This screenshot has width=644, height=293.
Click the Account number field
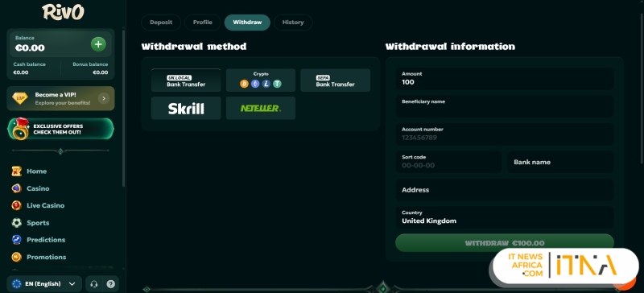click(505, 134)
